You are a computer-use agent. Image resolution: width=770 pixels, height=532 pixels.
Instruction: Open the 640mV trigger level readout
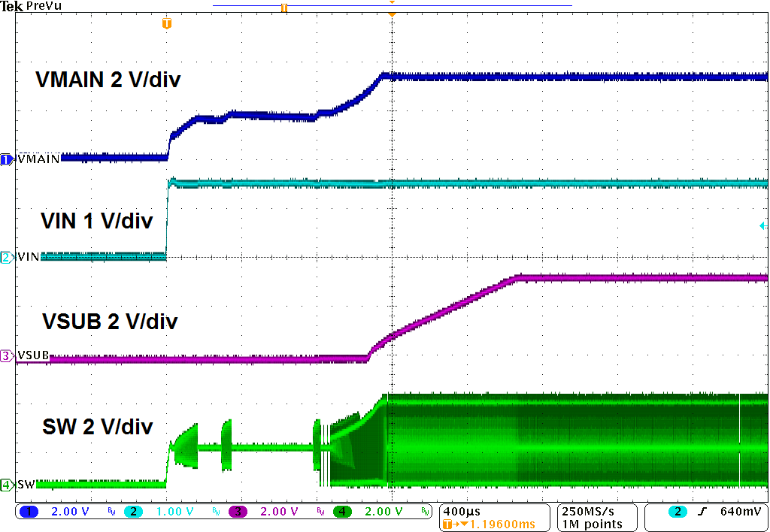click(x=738, y=512)
